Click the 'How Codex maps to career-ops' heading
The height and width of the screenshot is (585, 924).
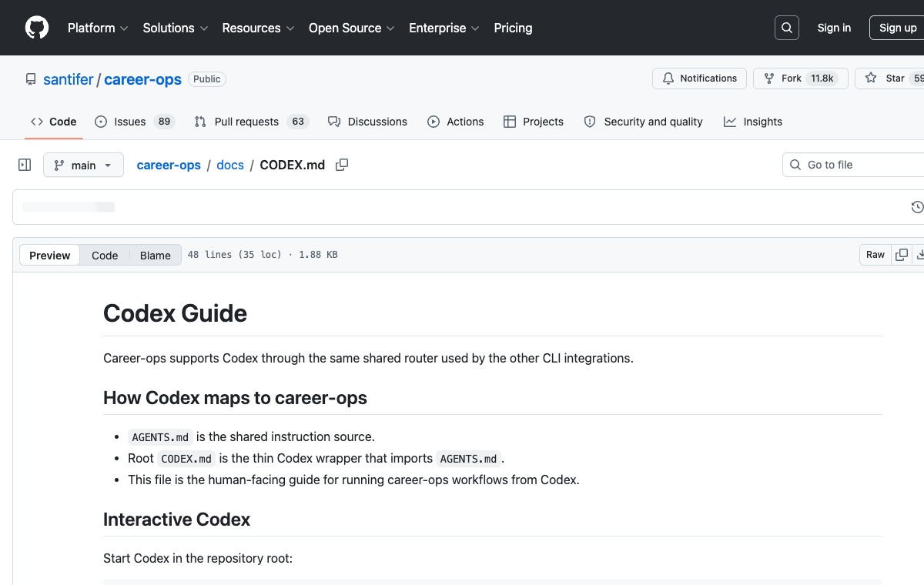click(235, 398)
